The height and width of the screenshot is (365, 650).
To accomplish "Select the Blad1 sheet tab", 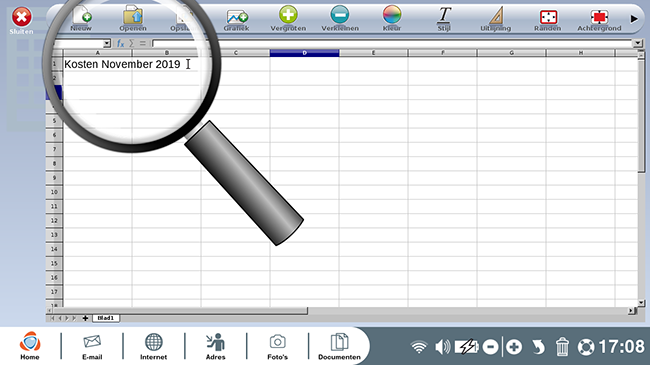I will (106, 318).
